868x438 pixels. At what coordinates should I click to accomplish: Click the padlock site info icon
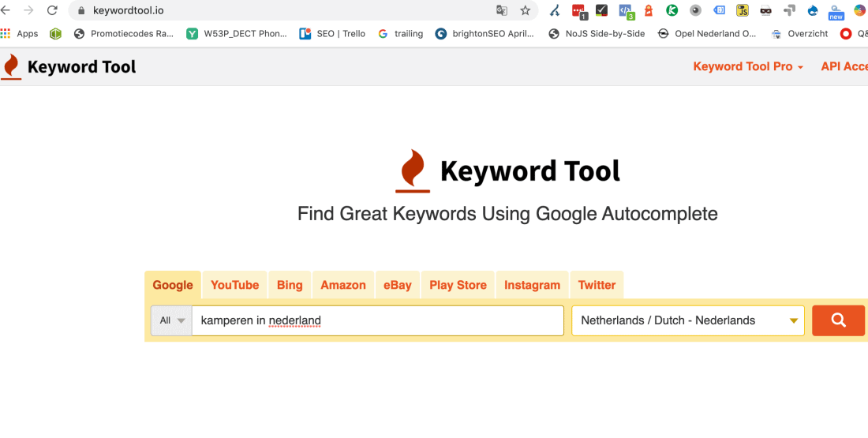click(81, 10)
